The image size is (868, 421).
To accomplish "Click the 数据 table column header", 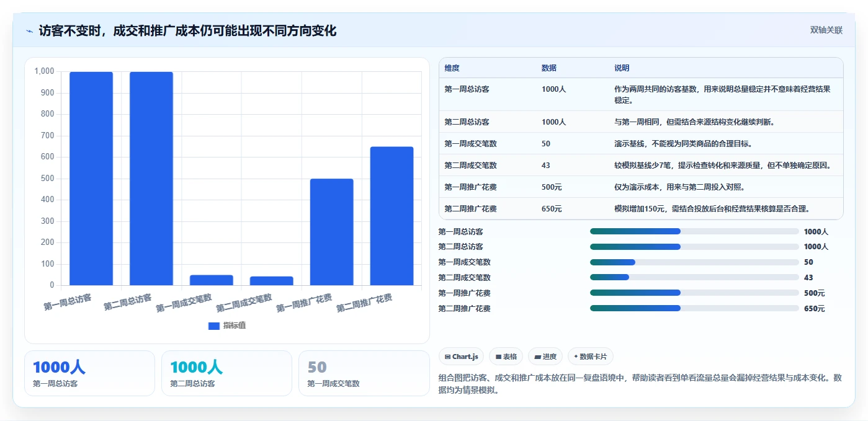I will click(549, 68).
